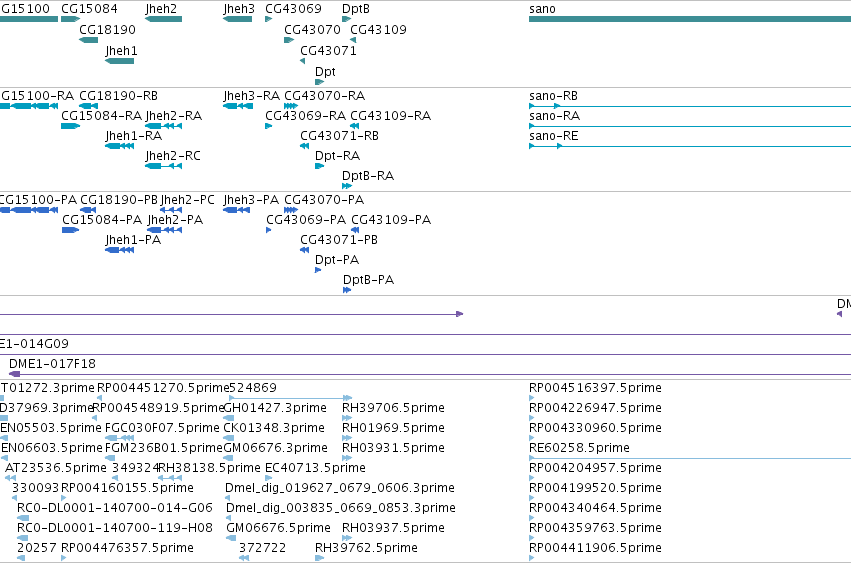Open EST label RC0-DL0001-140700-119-H08

pyautogui.click(x=115, y=528)
